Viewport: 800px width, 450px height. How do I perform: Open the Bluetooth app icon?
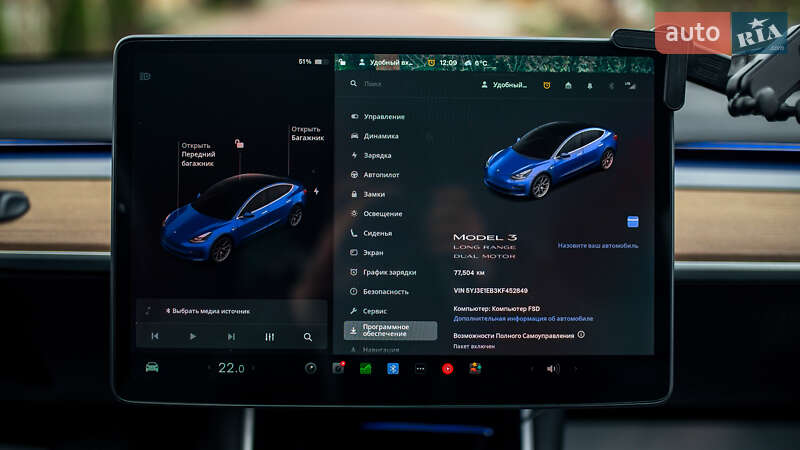pyautogui.click(x=393, y=368)
